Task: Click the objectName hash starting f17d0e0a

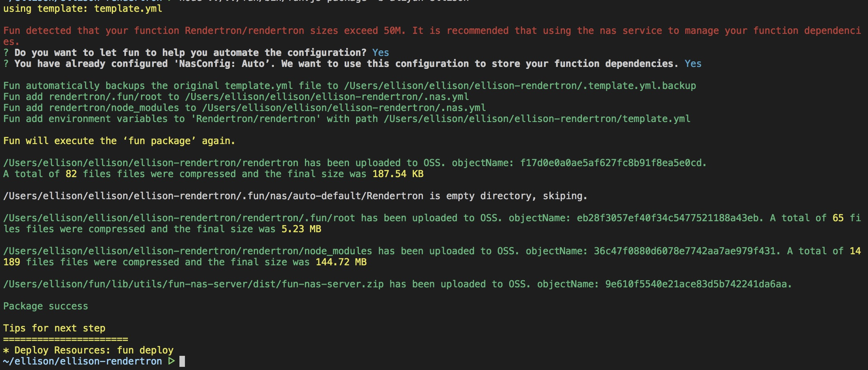Action: click(x=613, y=163)
